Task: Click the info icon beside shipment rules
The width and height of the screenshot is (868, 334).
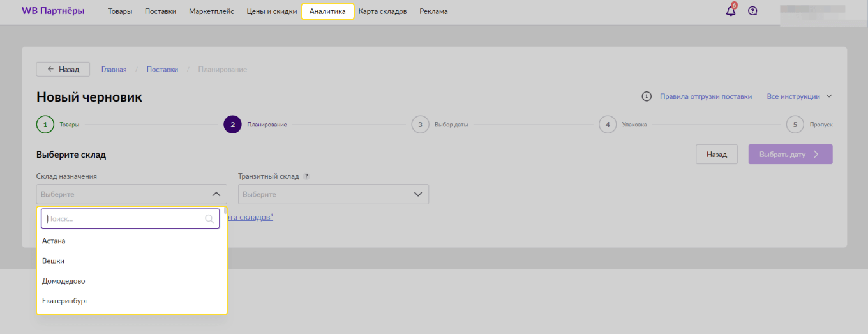Action: coord(647,96)
